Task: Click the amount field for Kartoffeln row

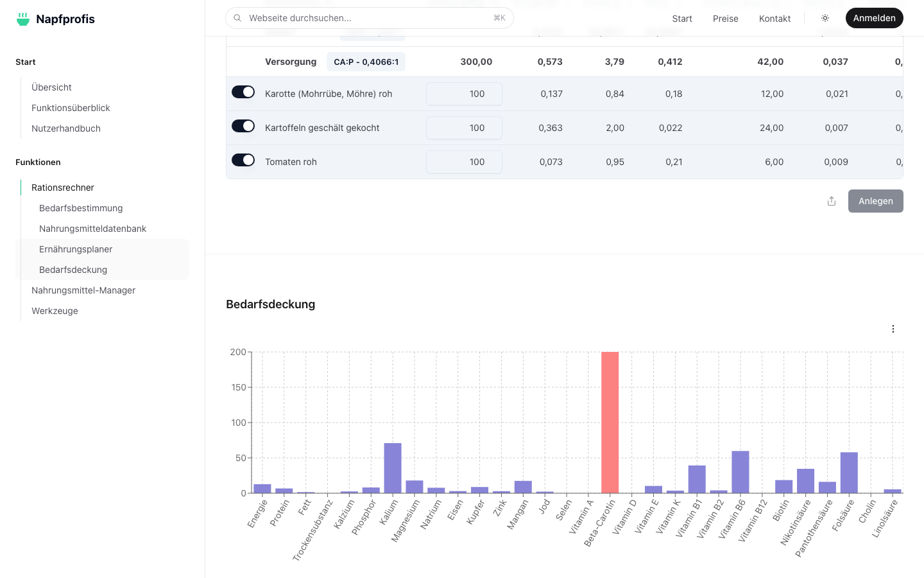Action: (464, 128)
